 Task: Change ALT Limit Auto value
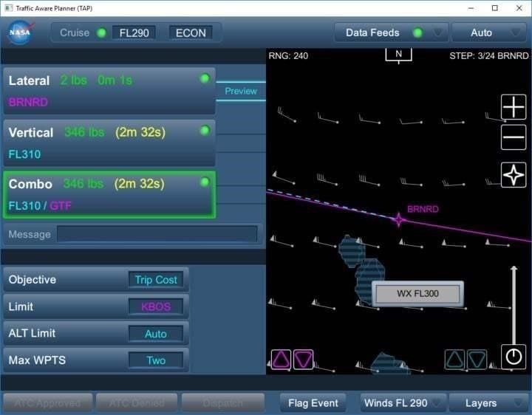point(156,334)
